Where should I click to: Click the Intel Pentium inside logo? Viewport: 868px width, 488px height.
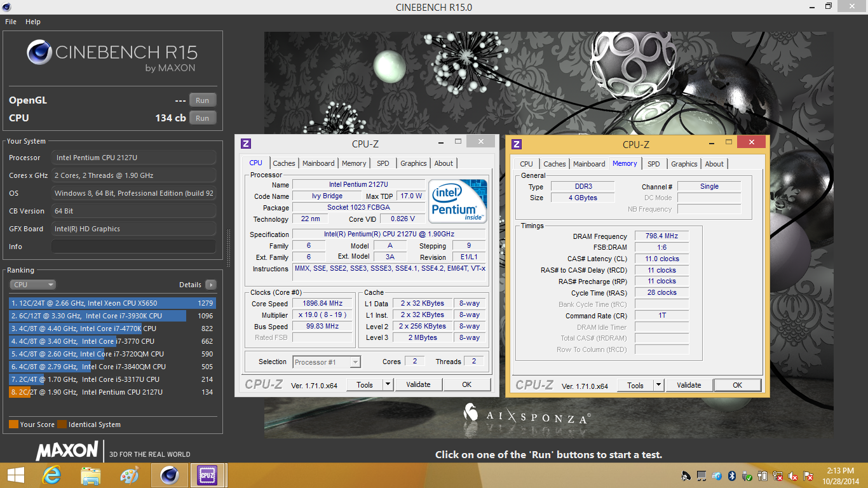tap(458, 201)
